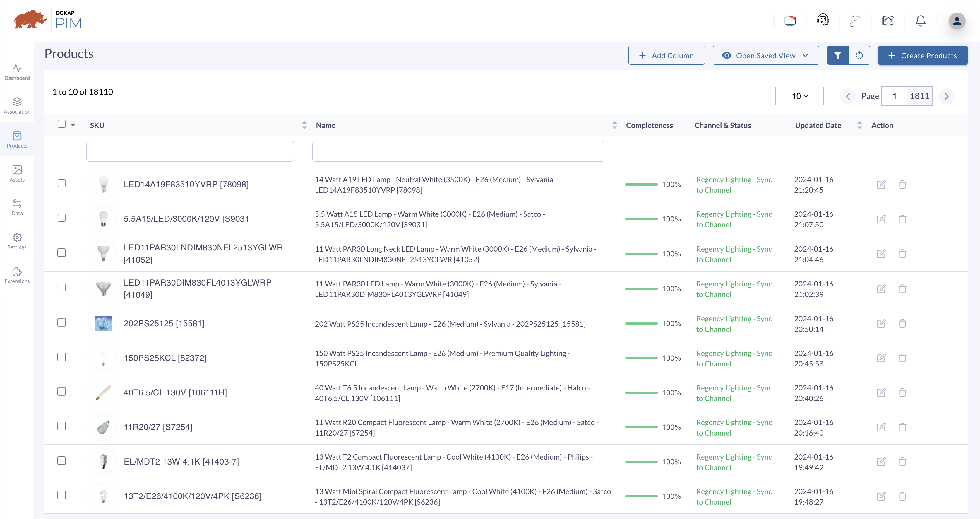Sort by the Name column arrows

coord(614,125)
